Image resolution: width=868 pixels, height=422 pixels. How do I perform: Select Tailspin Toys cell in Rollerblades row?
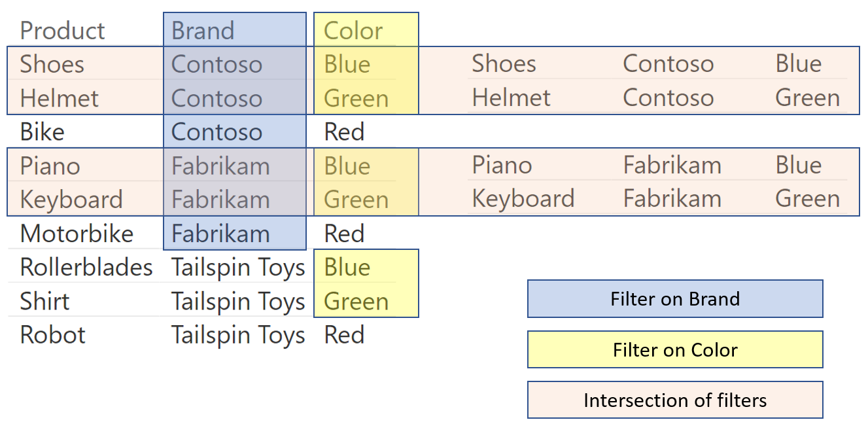point(238,268)
